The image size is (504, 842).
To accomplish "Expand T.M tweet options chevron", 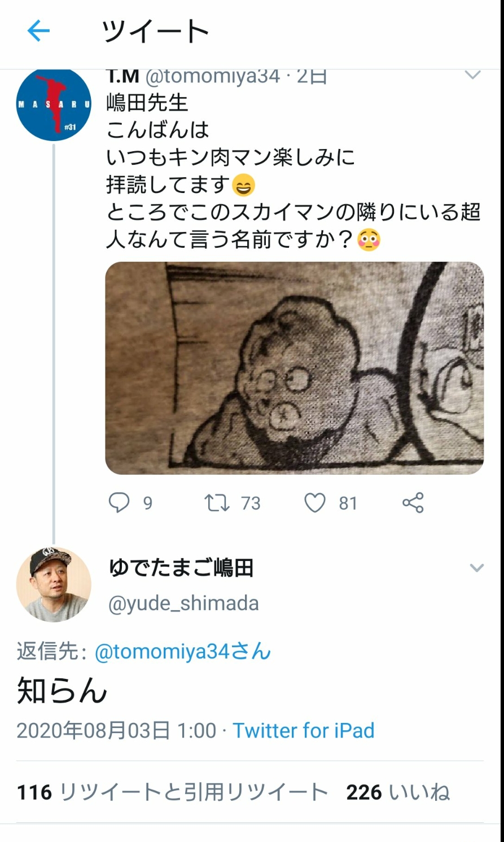I will point(472,75).
